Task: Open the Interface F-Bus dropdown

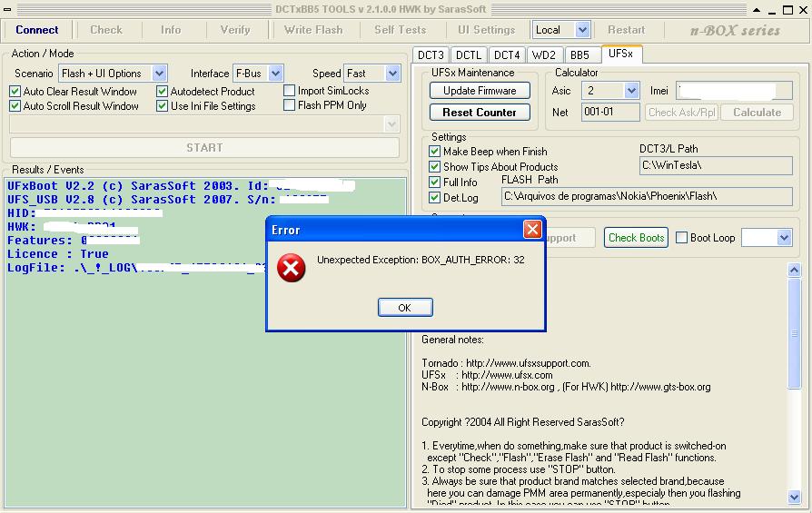Action: 275,74
